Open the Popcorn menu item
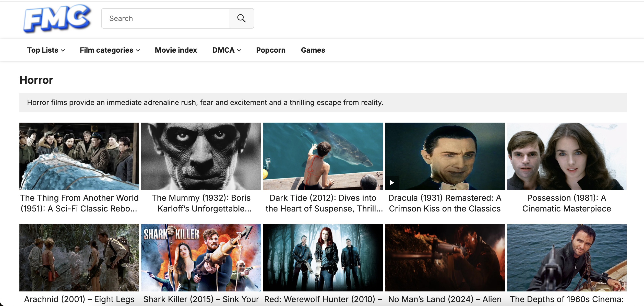 tap(271, 50)
